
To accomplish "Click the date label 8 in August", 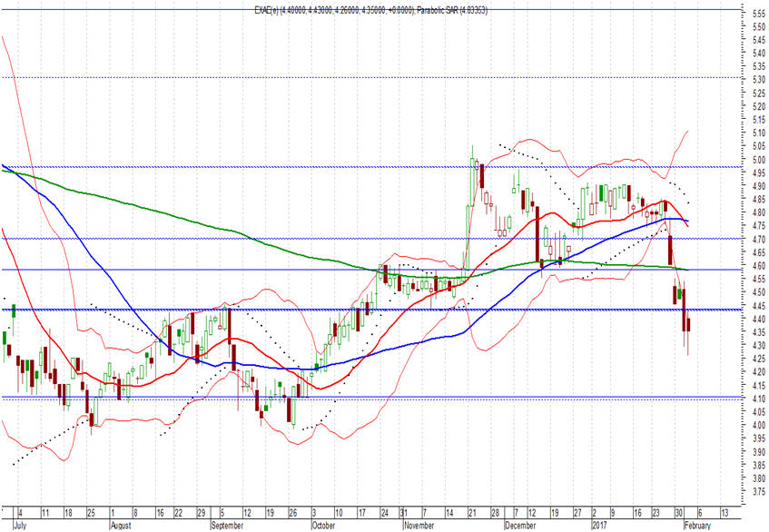I will (x=135, y=513).
